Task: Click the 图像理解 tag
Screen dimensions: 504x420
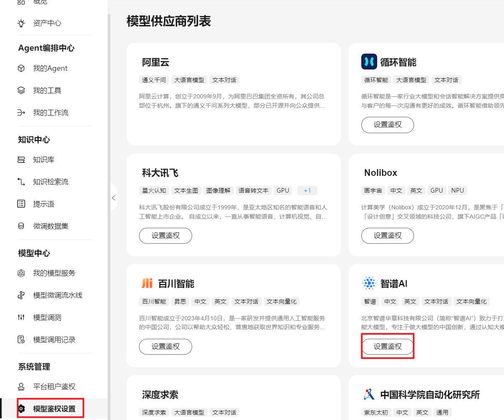Action: [x=219, y=191]
